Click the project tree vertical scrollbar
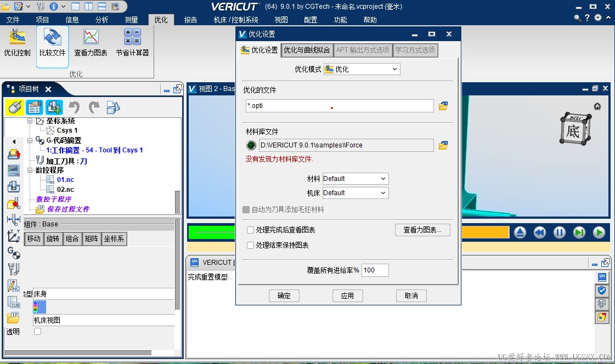The image size is (615, 364). (x=177, y=202)
